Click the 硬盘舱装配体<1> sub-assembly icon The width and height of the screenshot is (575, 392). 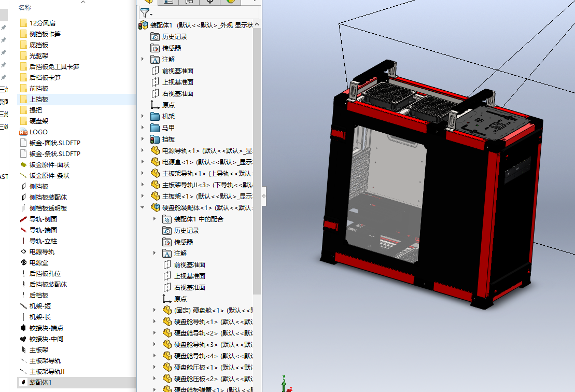(x=155, y=207)
